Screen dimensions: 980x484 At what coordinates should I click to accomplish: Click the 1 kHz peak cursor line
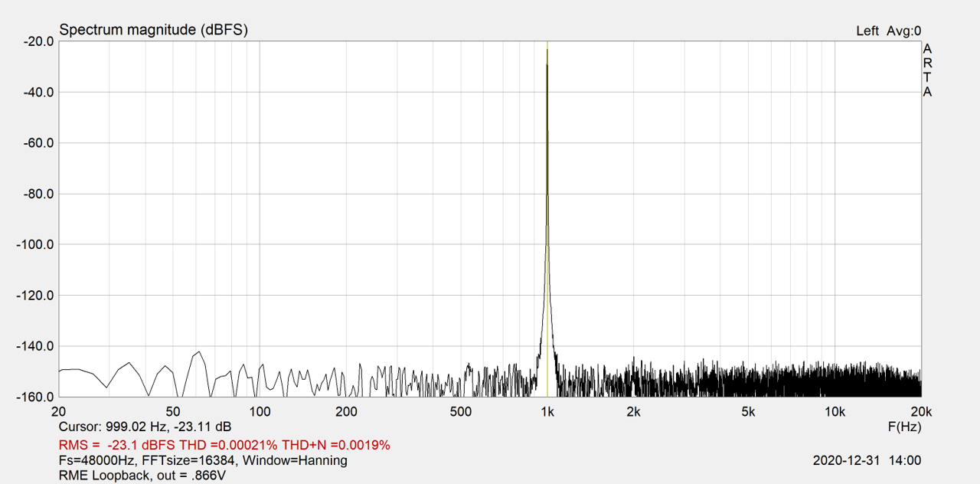click(547, 218)
